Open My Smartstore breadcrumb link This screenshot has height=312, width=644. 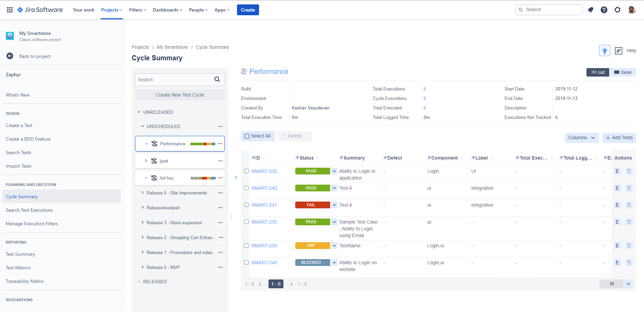coord(172,47)
